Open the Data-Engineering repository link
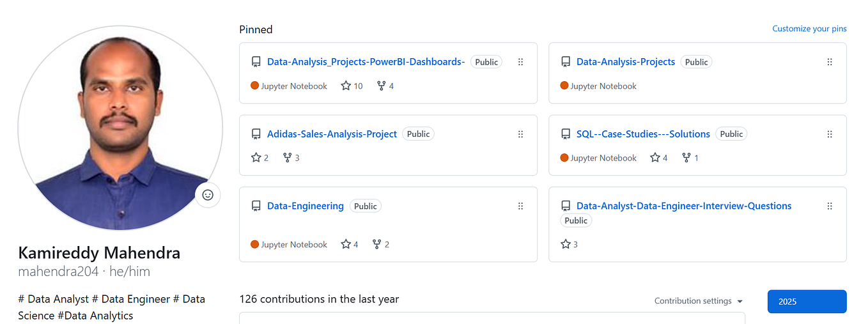This screenshot has height=324, width=868. tap(305, 206)
